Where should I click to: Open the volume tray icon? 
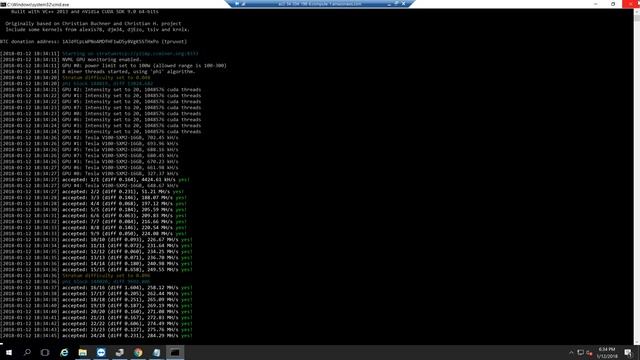589,353
